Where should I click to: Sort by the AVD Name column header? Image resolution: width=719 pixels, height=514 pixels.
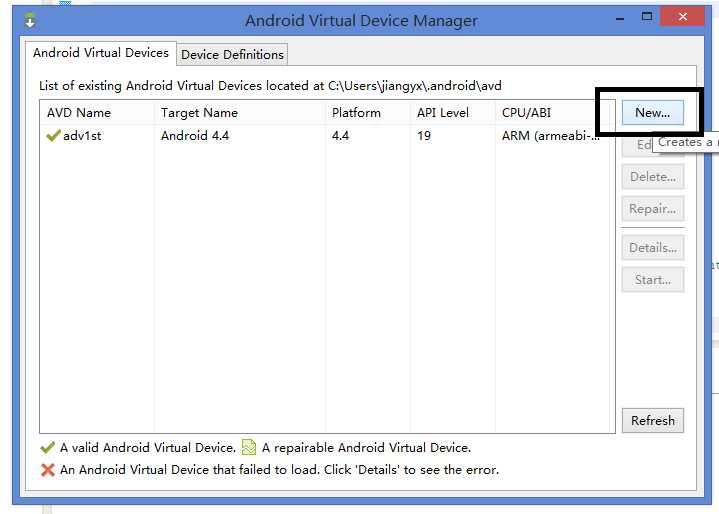point(97,113)
